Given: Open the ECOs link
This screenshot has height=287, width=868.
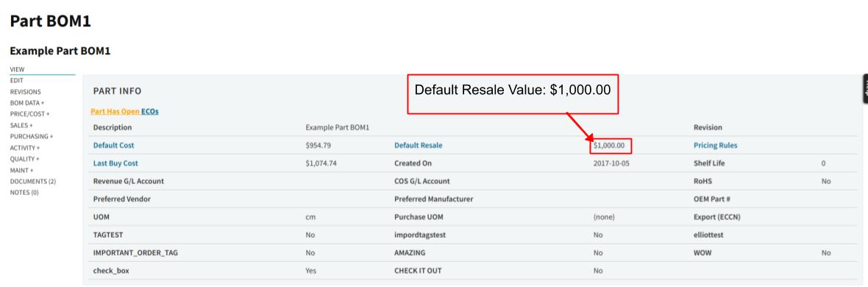Looking at the screenshot, I should (x=149, y=111).
